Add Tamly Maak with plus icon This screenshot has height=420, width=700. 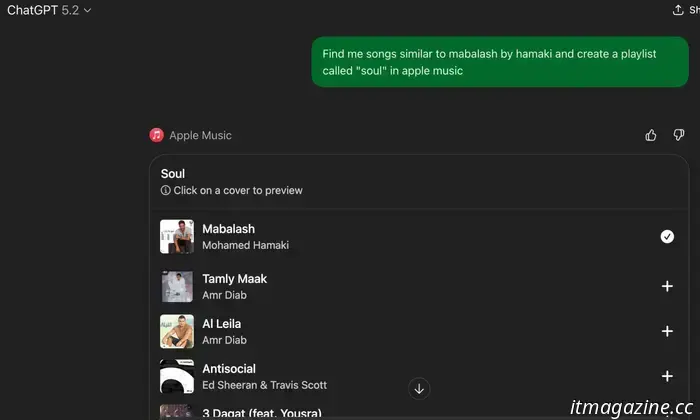pyautogui.click(x=667, y=286)
